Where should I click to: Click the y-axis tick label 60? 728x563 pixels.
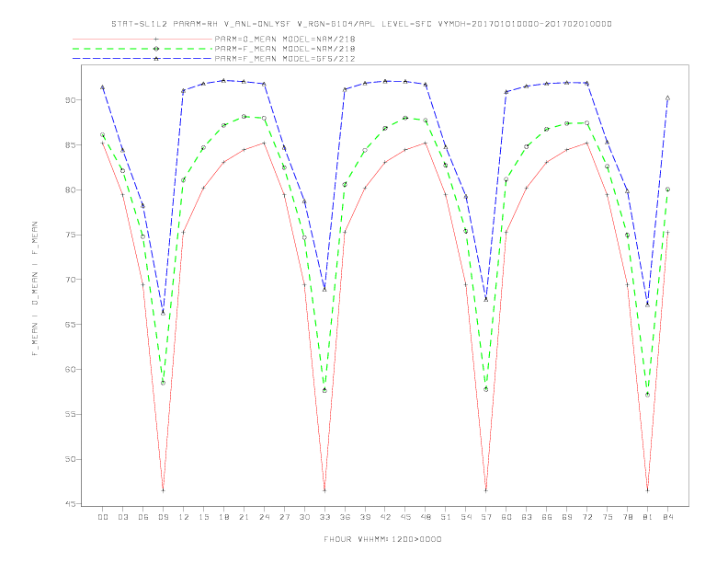tap(70, 369)
